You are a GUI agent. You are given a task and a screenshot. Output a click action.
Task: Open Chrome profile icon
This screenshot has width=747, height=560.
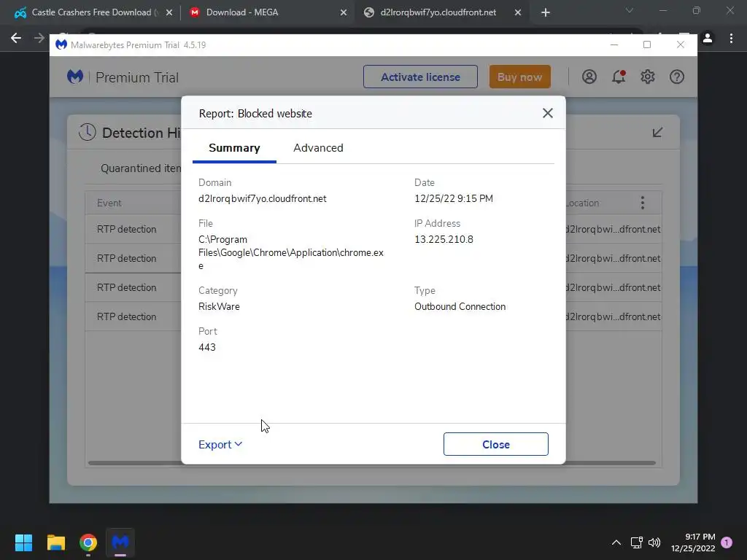708,38
